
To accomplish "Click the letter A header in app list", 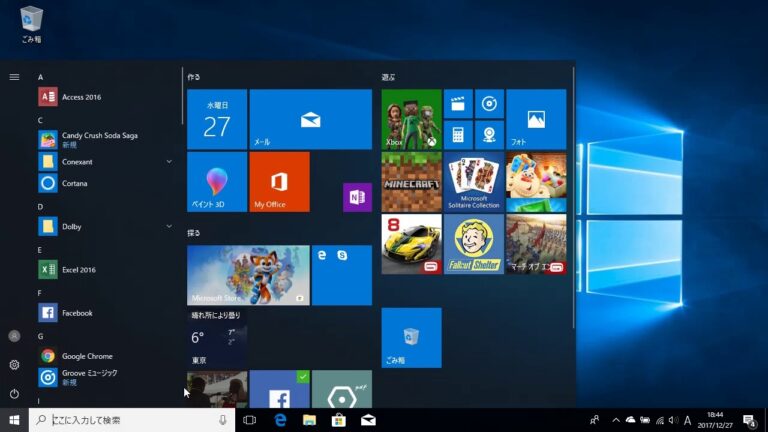I will click(41, 77).
